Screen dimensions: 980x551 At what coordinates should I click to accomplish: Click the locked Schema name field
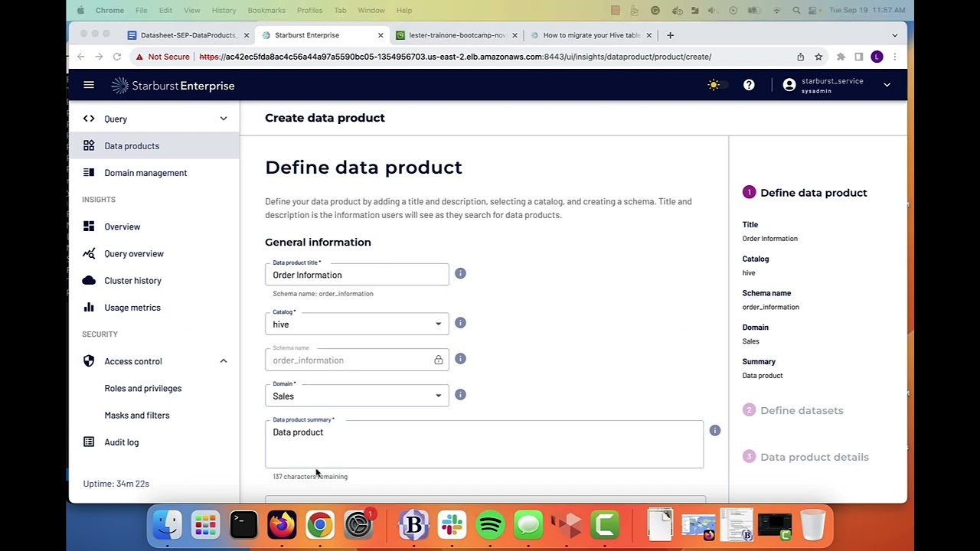click(x=357, y=360)
